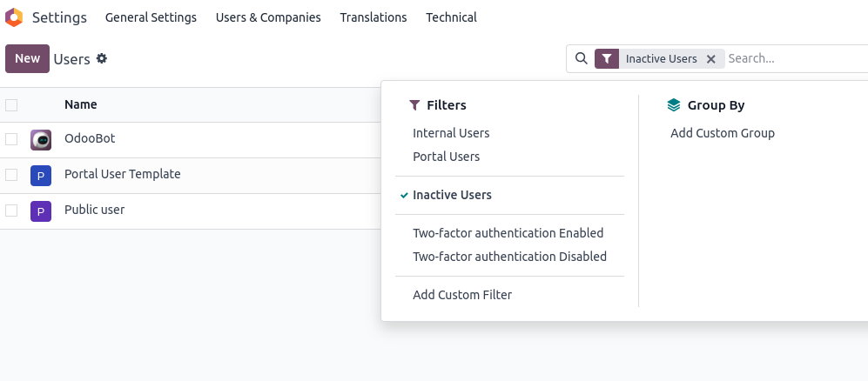Expand the Add Custom Group dropdown
This screenshot has height=381, width=868.
pos(722,133)
